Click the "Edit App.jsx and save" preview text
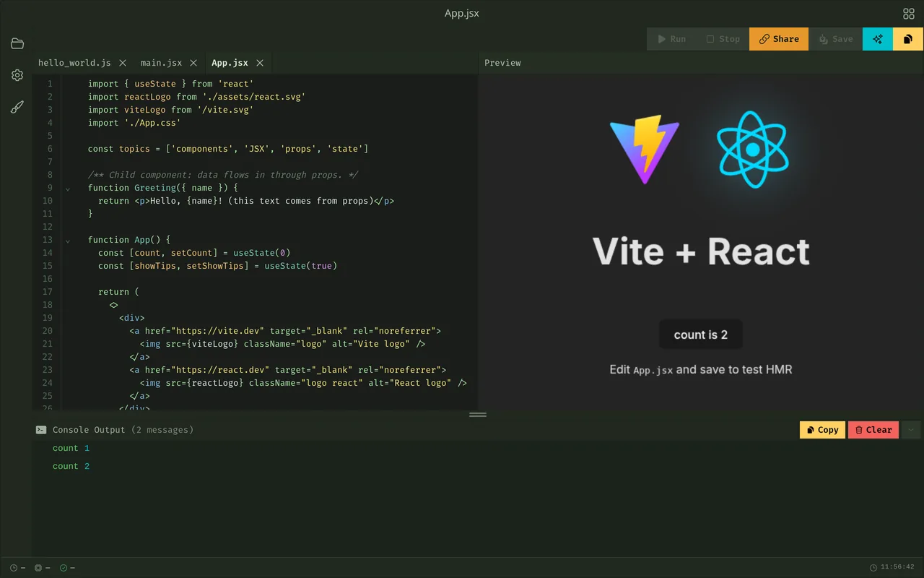This screenshot has height=578, width=924. pos(701,369)
